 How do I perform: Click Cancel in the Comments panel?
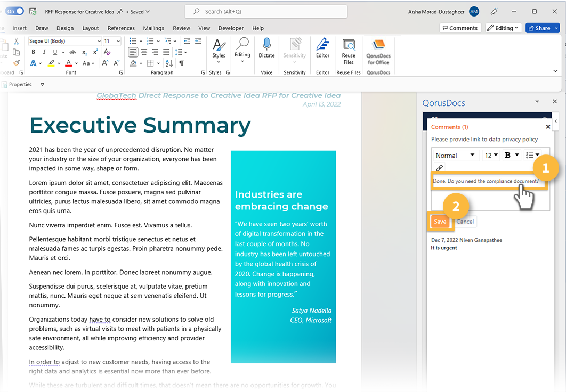click(465, 222)
